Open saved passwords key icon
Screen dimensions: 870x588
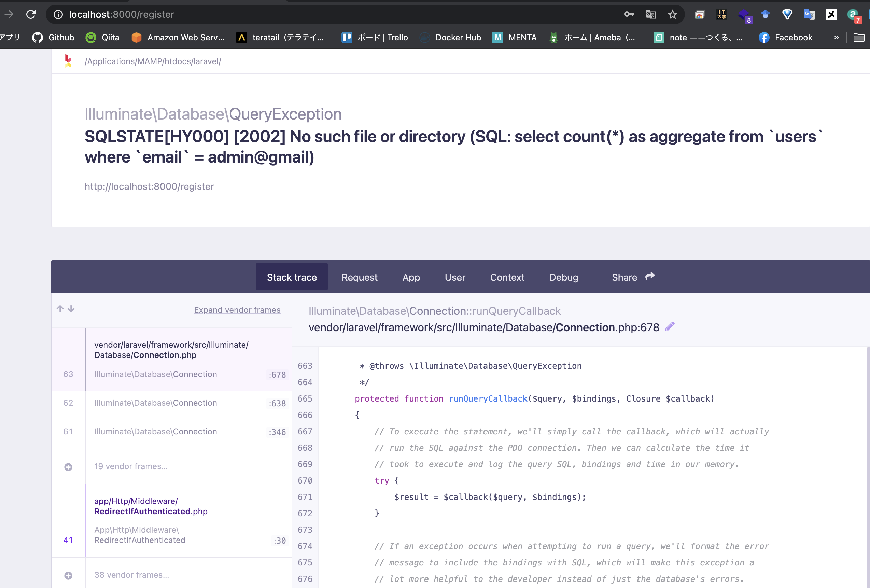click(x=629, y=15)
